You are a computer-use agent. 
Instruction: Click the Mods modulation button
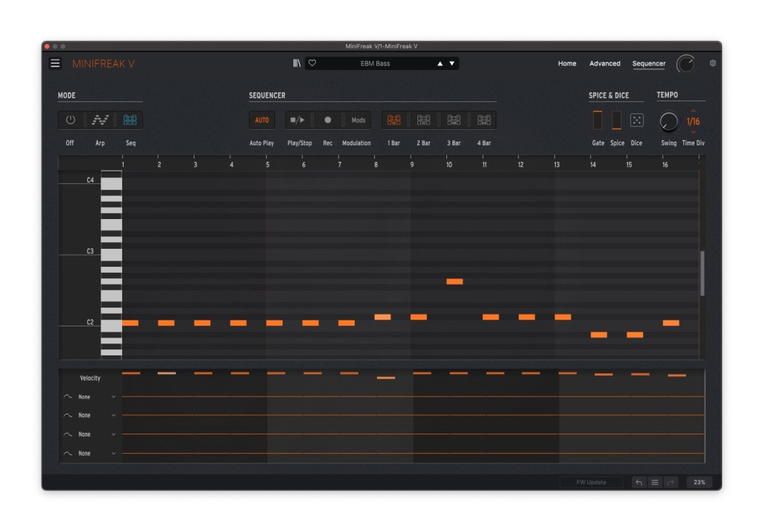(x=358, y=120)
